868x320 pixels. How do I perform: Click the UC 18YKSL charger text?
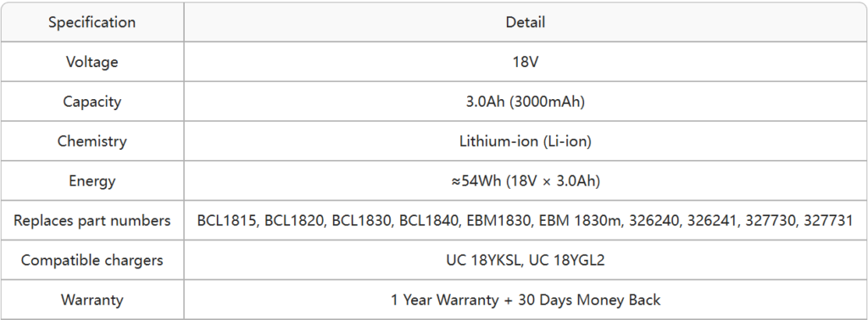click(483, 260)
